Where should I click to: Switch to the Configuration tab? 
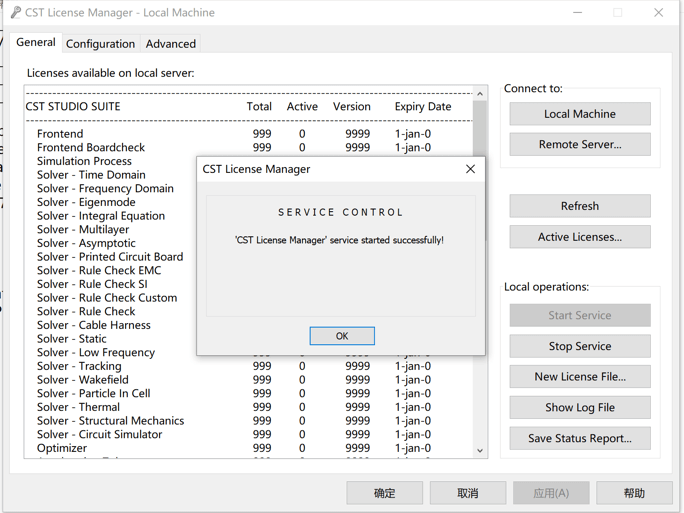[x=100, y=44]
